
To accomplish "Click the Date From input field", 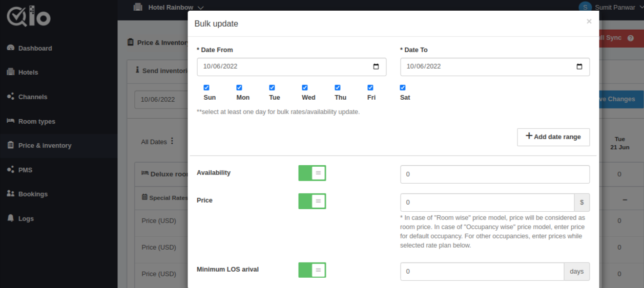I will 292,67.
